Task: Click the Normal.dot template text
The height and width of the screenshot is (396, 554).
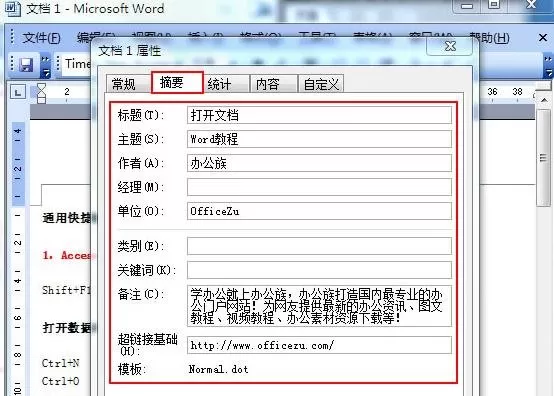Action: [218, 370]
